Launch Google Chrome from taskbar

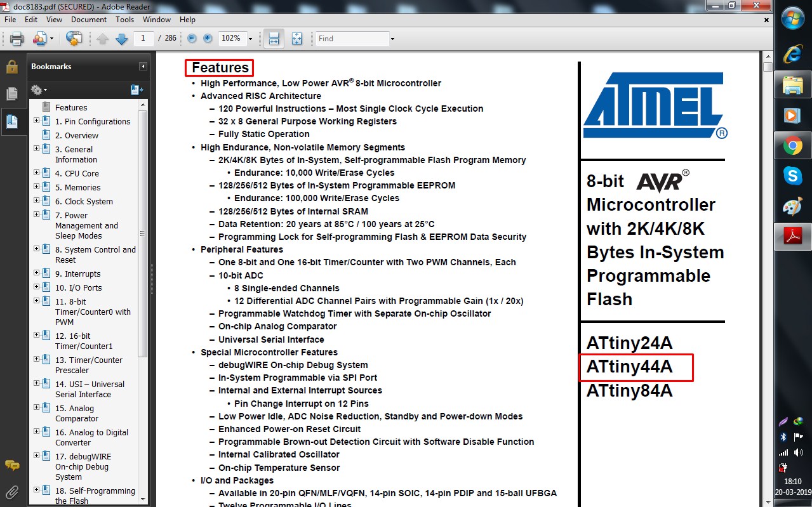[x=793, y=146]
